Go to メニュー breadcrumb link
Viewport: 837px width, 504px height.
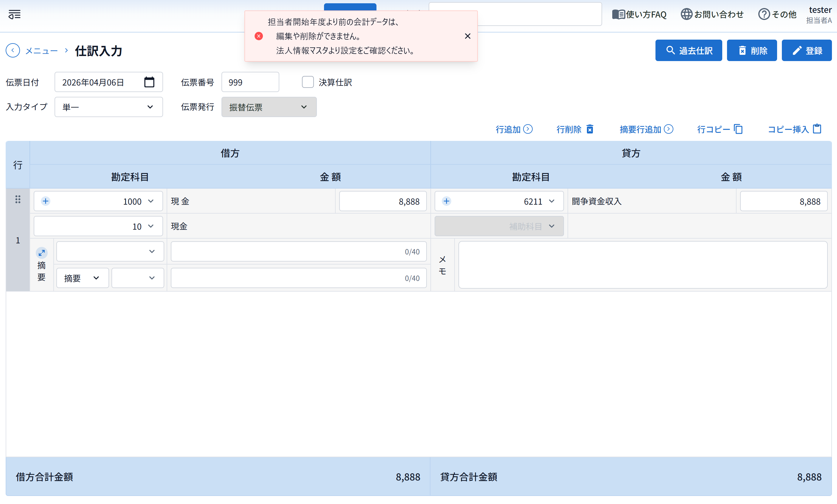point(41,51)
